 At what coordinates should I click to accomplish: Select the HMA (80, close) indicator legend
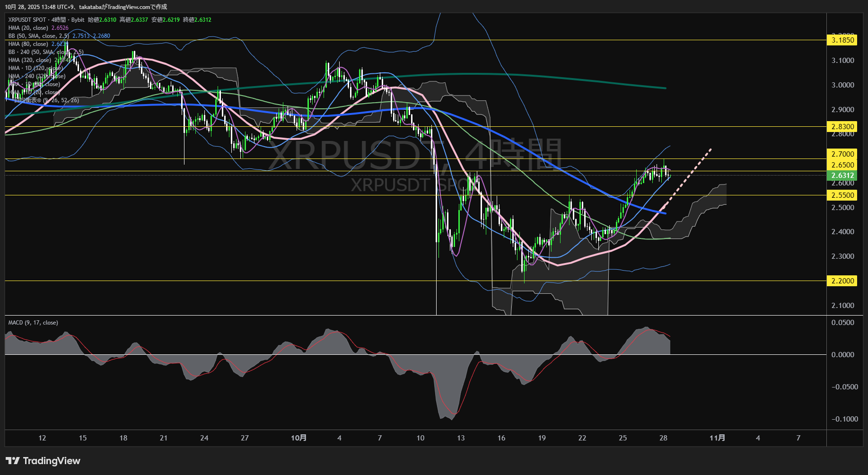click(28, 44)
